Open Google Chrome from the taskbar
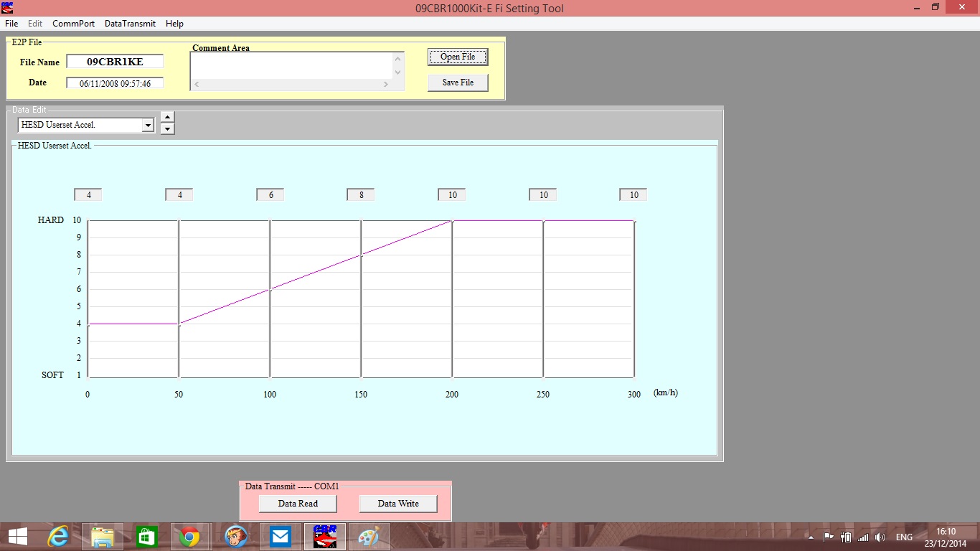 coord(190,537)
